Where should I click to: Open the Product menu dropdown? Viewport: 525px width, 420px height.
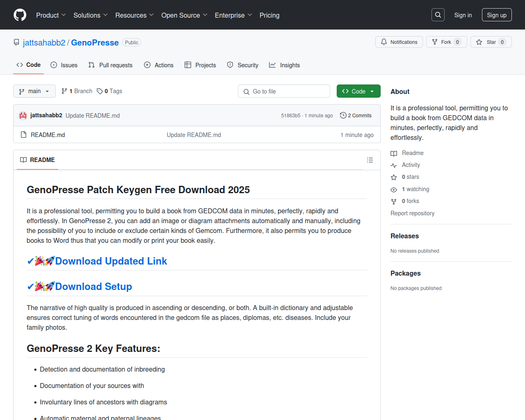51,15
